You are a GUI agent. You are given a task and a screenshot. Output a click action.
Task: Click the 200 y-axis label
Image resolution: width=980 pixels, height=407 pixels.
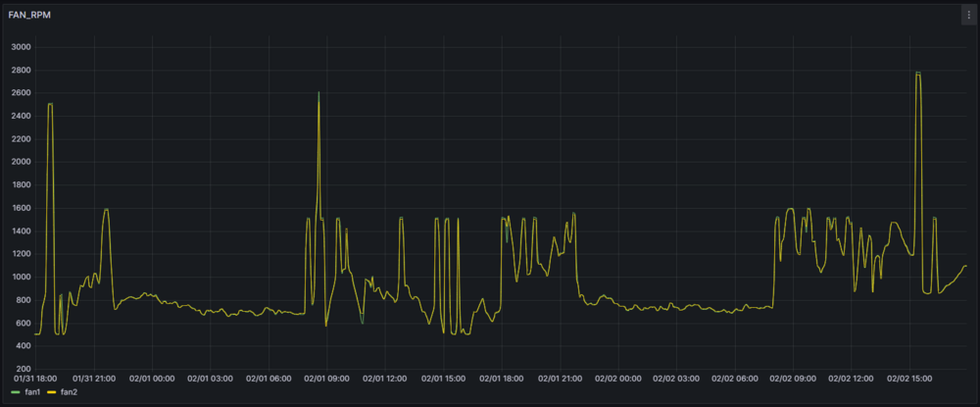pos(24,369)
